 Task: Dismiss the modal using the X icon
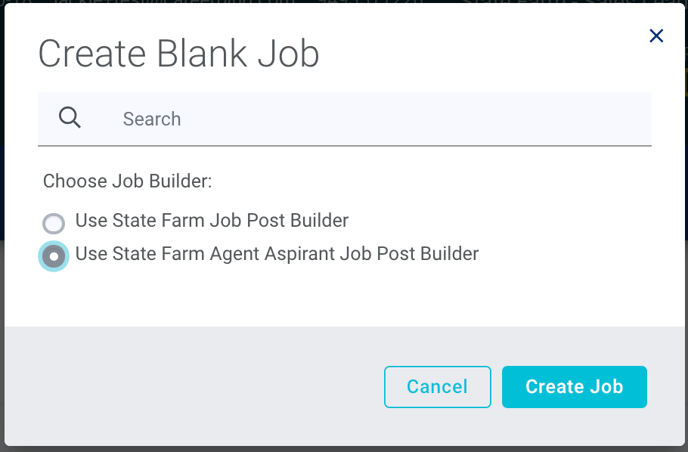(x=656, y=36)
